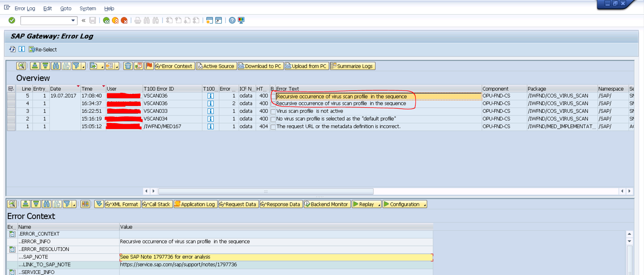Click the icon between trash can and flag
Image resolution: width=644 pixels, height=275 pixels.
click(138, 66)
